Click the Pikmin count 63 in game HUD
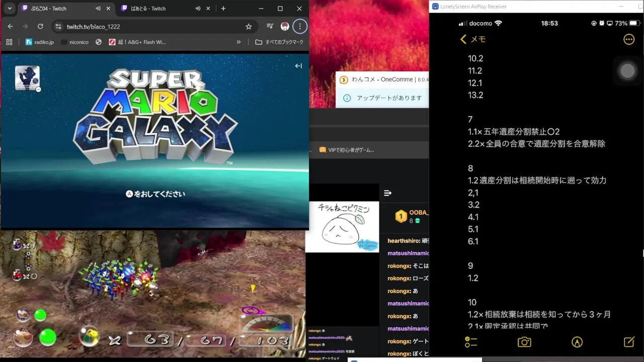Image resolution: width=644 pixels, height=362 pixels. pyautogui.click(x=156, y=339)
